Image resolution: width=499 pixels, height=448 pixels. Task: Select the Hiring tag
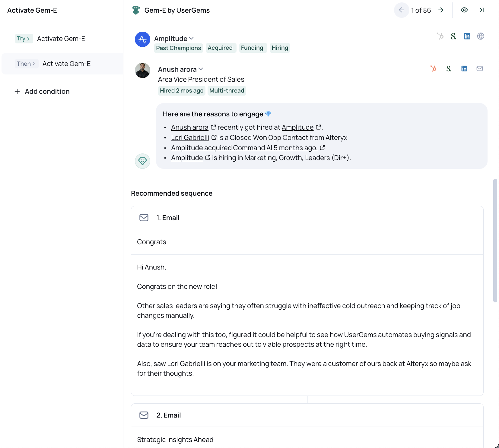coord(280,48)
